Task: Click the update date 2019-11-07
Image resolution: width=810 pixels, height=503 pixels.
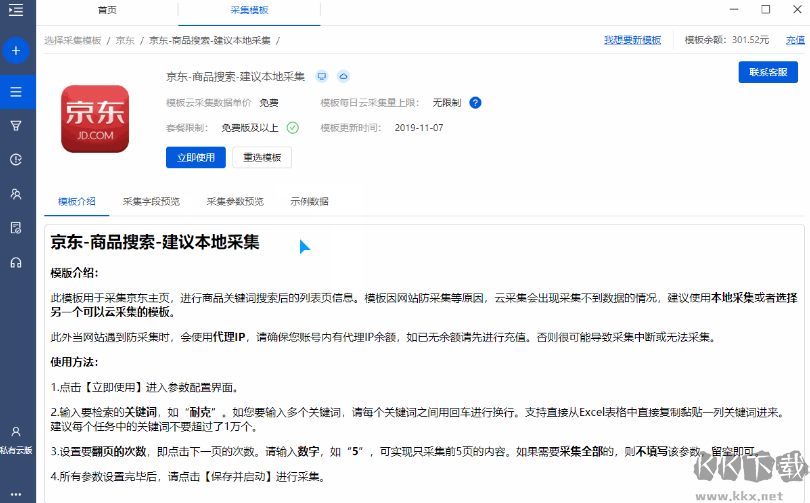Action: pos(419,128)
